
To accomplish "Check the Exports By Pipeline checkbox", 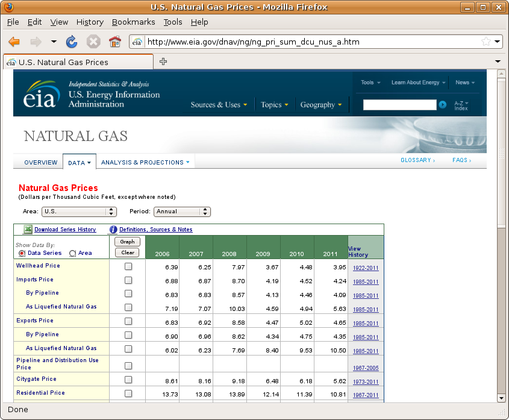I will 128,335.
